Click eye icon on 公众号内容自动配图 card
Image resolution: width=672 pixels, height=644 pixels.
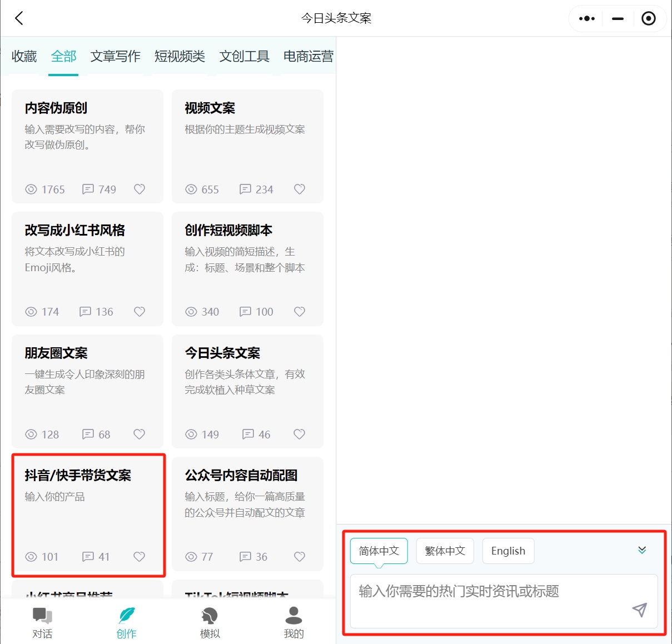(191, 557)
